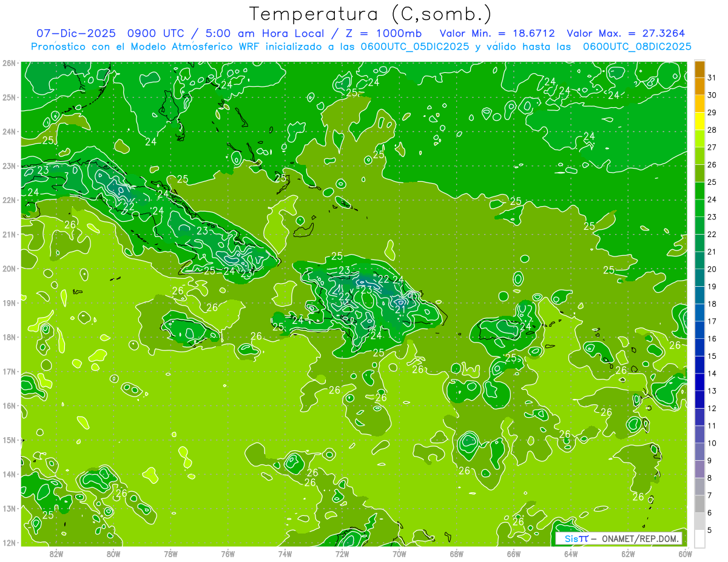Click the "24N" latitude axis label
The image size is (728, 562).
click(x=8, y=132)
